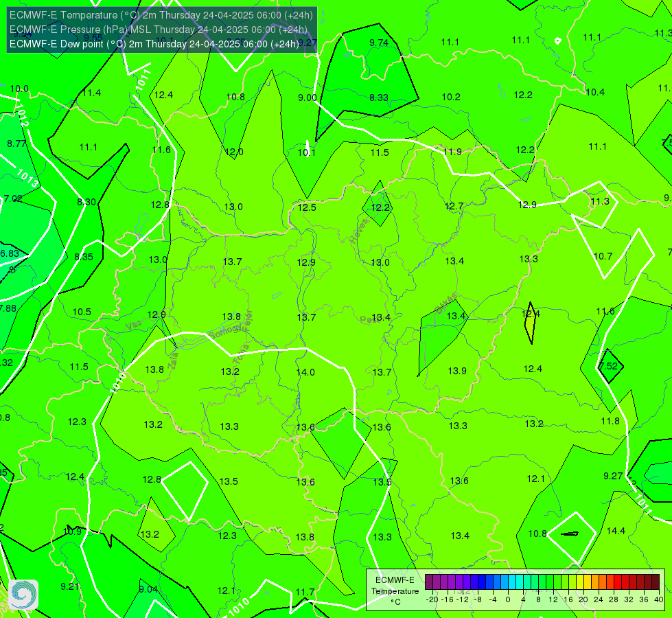Click the Tolna region label
672x618 pixels.
[240, 354]
